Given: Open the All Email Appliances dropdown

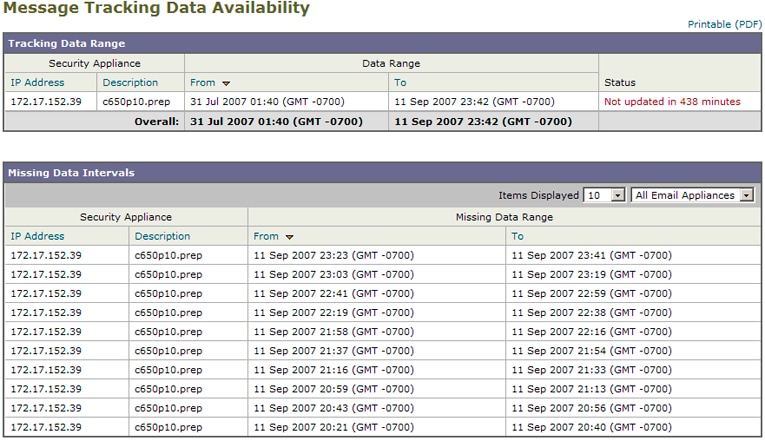Looking at the screenshot, I should click(x=692, y=195).
